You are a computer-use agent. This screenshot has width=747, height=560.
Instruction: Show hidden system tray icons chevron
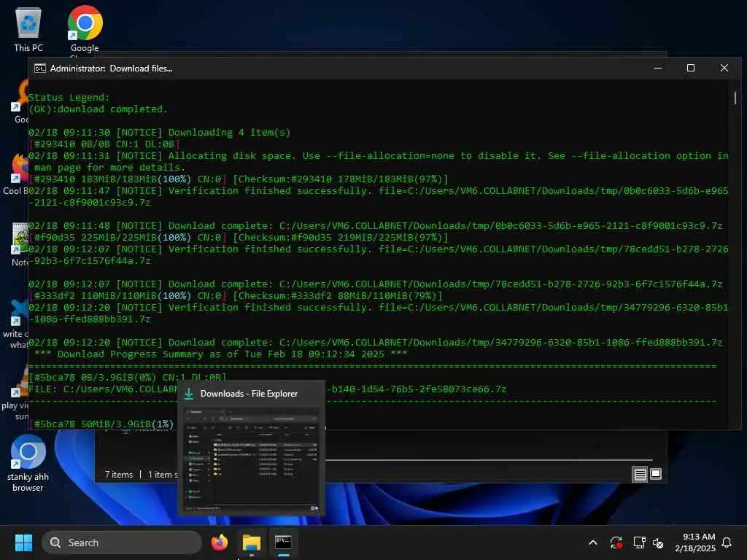[x=593, y=542]
